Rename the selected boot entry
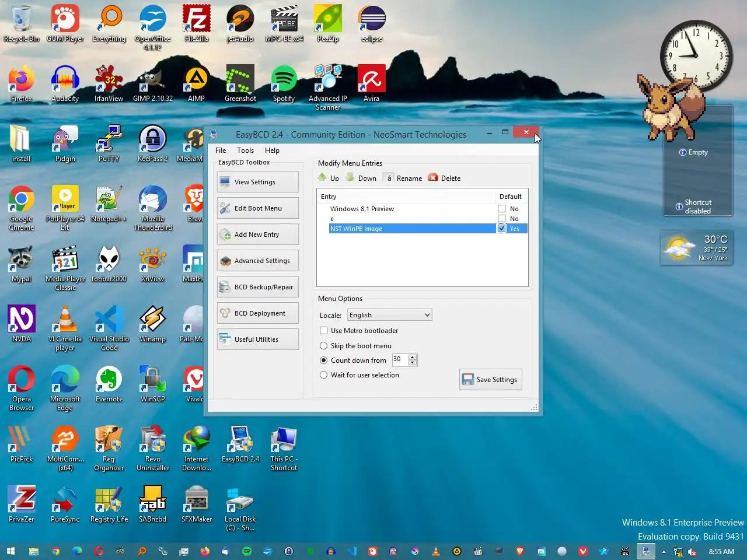Screen dimensions: 747x560 [403, 178]
